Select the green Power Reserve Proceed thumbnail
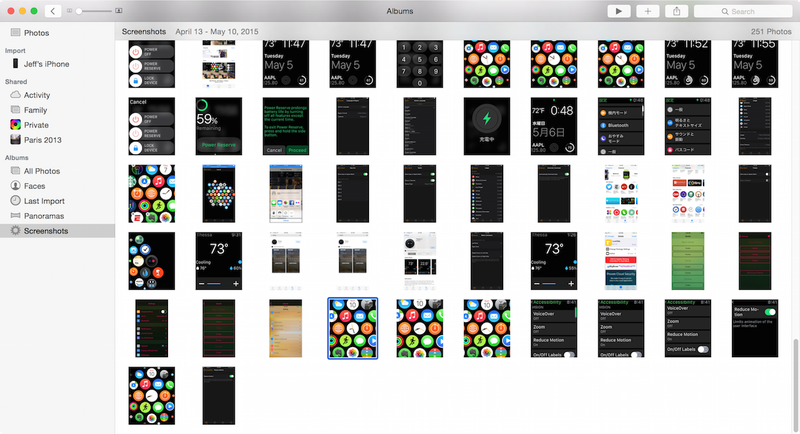This screenshot has width=800, height=434. click(286, 126)
